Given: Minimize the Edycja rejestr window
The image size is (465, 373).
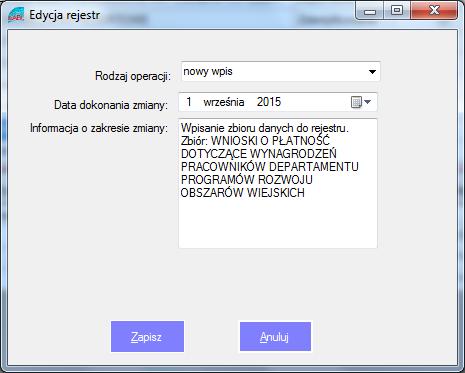Looking at the screenshot, I should [x=370, y=11].
